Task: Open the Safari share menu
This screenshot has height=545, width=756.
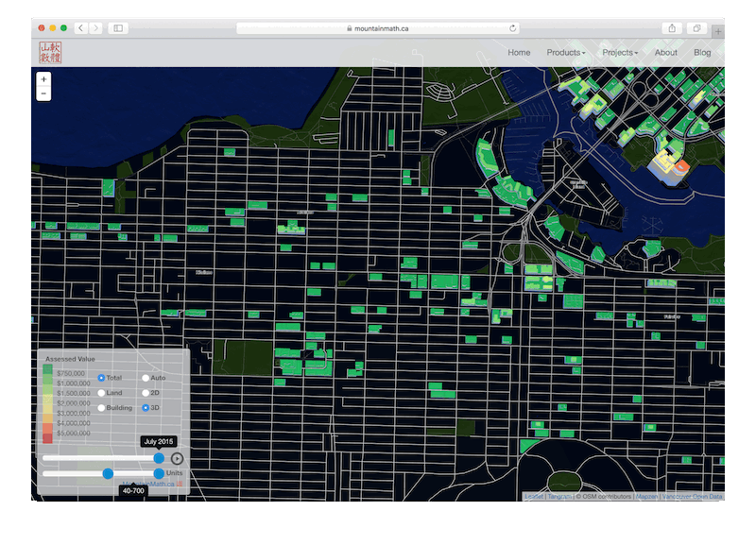Action: click(x=672, y=28)
